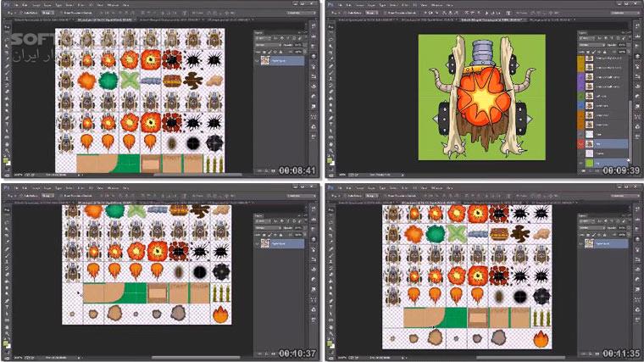Select the layer row in 00:11:35 Layers panel
The width and height of the screenshot is (644, 362).
[x=603, y=243]
